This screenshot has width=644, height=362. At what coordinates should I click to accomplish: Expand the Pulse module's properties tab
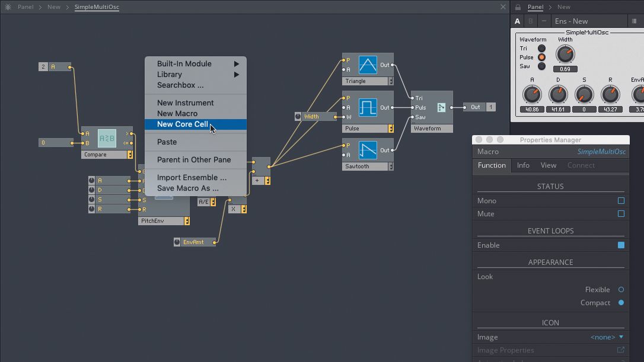390,128
